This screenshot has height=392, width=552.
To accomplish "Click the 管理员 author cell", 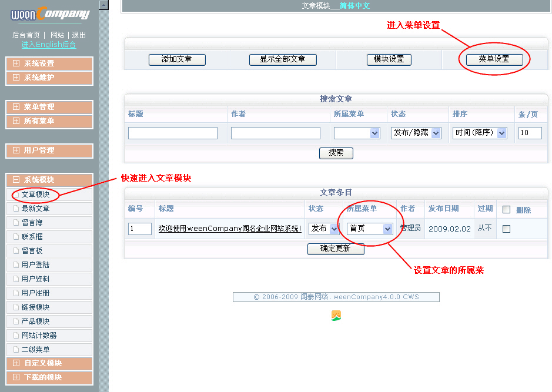I will 411,228.
